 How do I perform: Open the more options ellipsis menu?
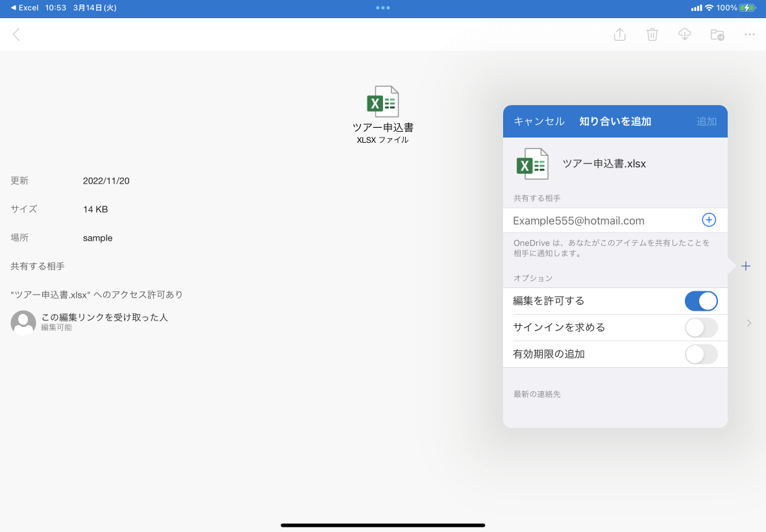pos(749,34)
